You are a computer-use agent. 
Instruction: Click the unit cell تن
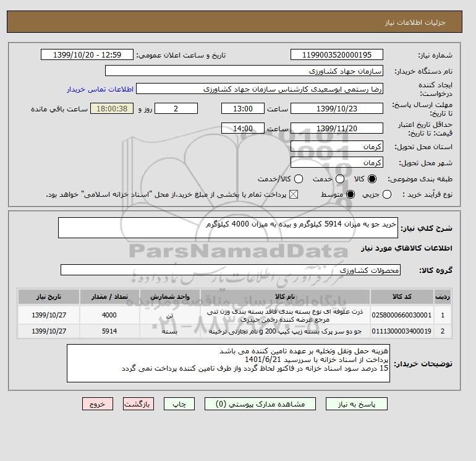170,315
